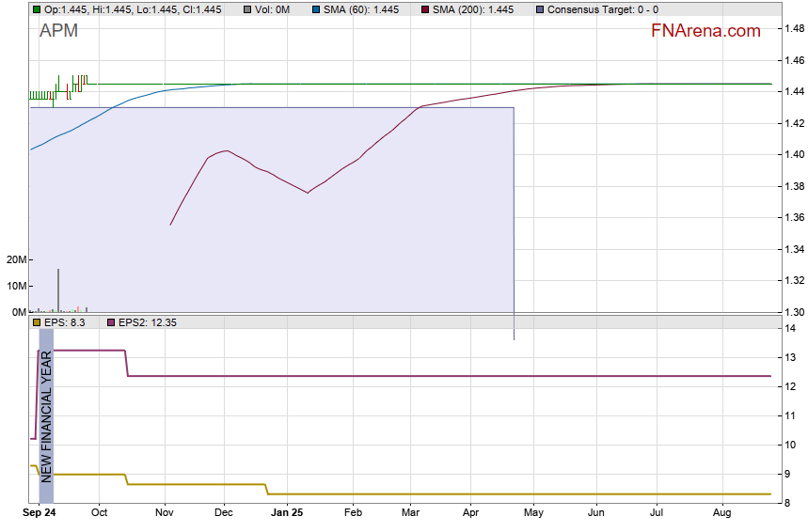Click the Aug label on time axis
The width and height of the screenshot is (808, 532).
coord(721,513)
